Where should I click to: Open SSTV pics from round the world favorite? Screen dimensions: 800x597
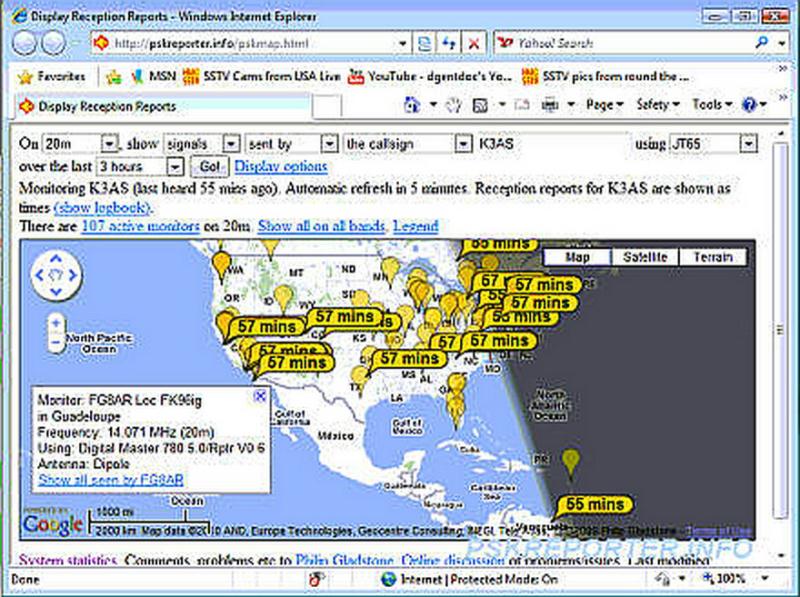tap(605, 77)
